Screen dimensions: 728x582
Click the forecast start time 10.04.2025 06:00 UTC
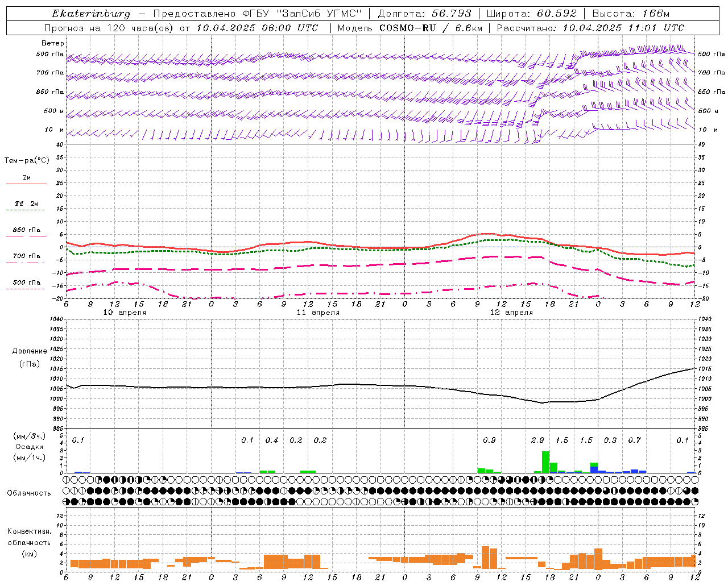[257, 28]
